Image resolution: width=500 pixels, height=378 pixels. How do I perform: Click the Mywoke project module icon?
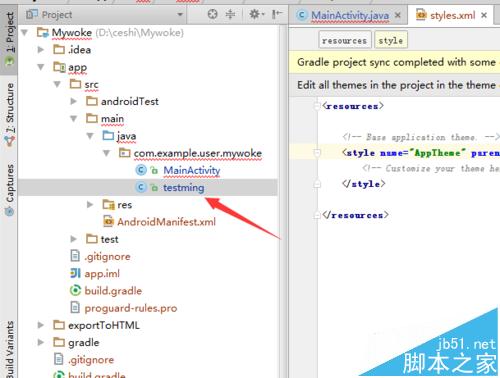coord(43,32)
